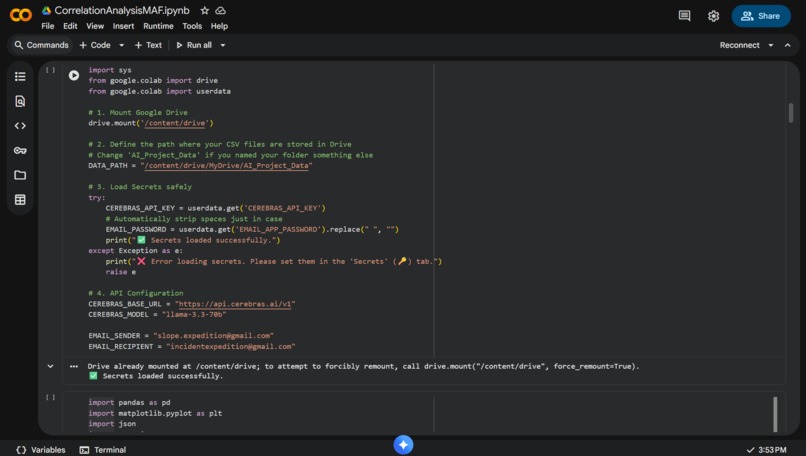The width and height of the screenshot is (806, 456).
Task: Open the Files folder sidebar icon
Action: tap(20, 175)
